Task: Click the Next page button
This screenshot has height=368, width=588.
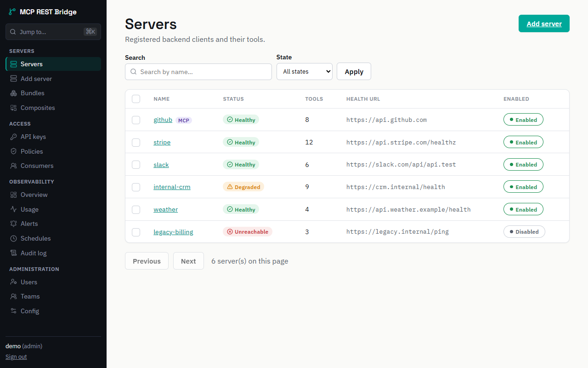Action: 188,261
